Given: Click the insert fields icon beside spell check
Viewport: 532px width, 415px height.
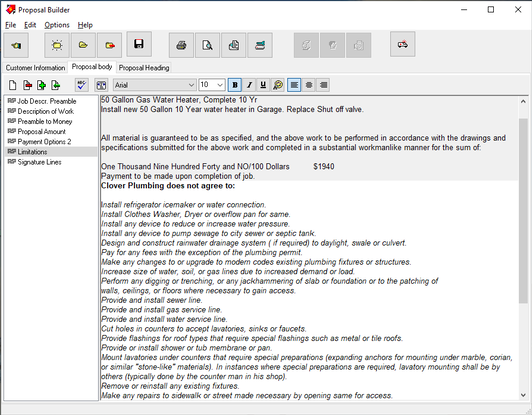Looking at the screenshot, I should [x=101, y=85].
